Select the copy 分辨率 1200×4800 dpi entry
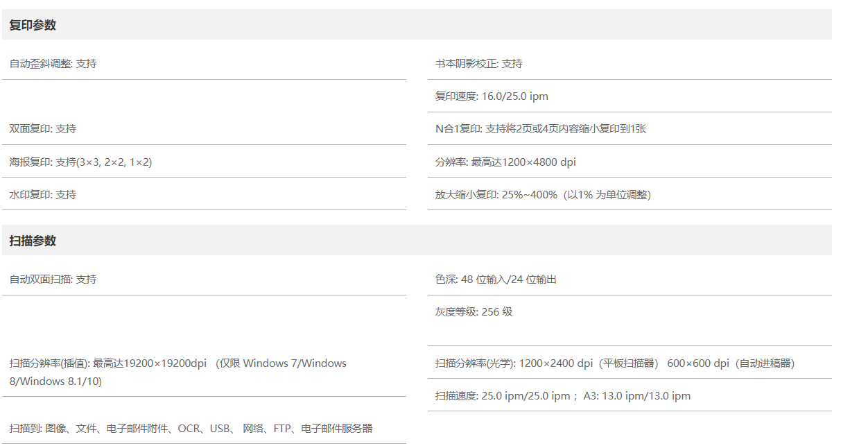The height and width of the screenshot is (446, 868). 505,162
